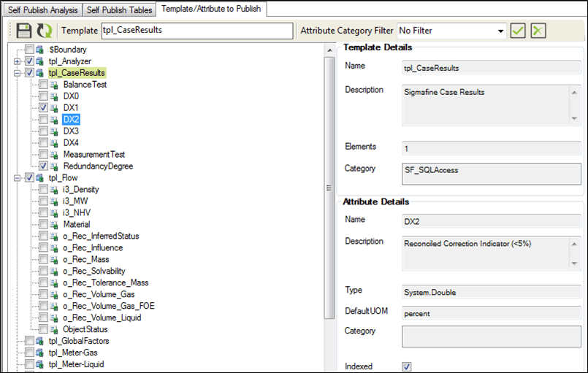Click attribute icon beside Material
The height and width of the screenshot is (373, 588).
tap(53, 225)
